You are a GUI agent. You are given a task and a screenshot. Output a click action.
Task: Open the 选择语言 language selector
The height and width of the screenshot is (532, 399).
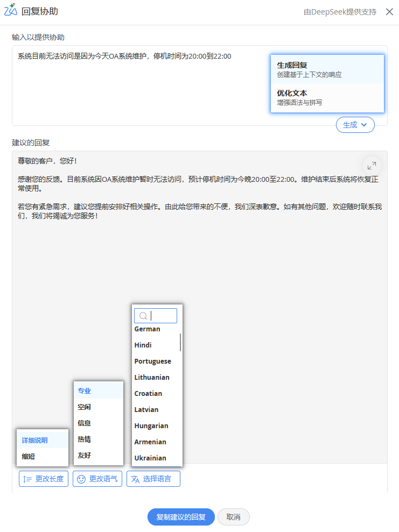pyautogui.click(x=153, y=479)
